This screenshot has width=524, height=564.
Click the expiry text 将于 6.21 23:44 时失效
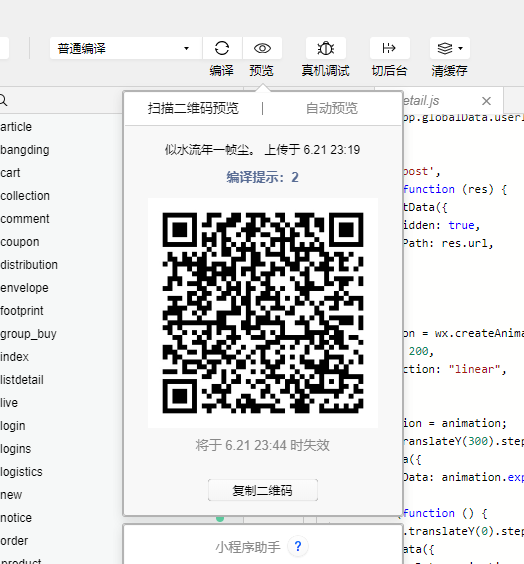(263, 445)
